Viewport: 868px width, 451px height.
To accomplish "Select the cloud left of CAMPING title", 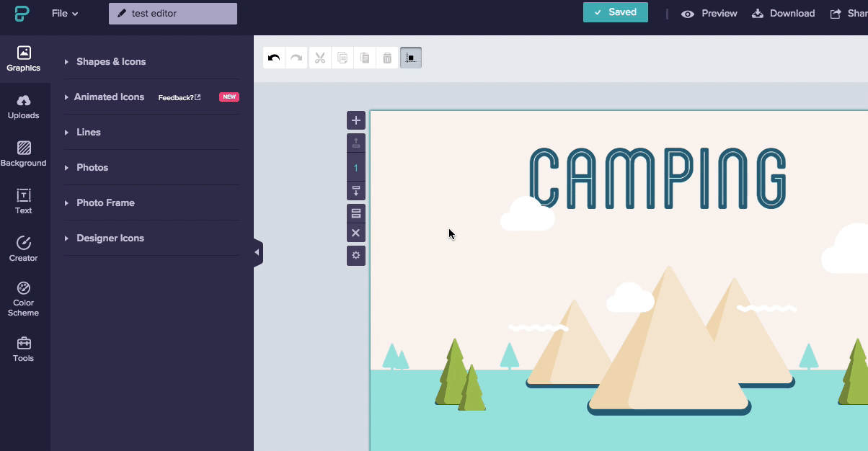I will point(527,214).
